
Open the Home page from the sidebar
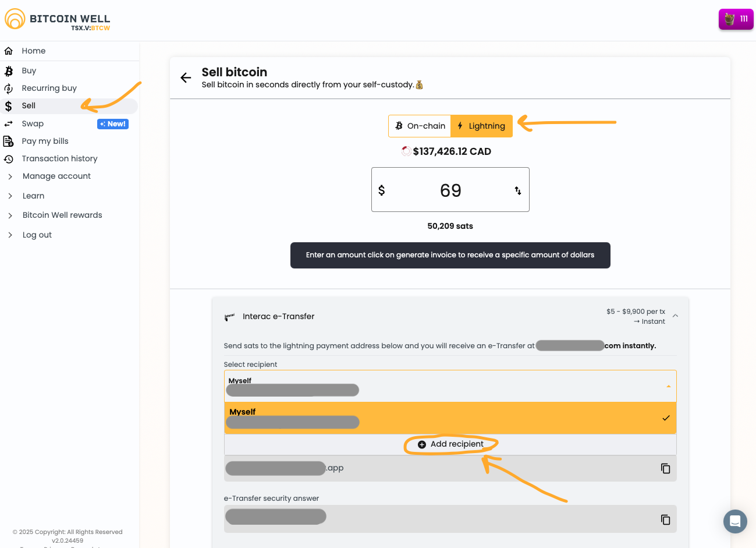(34, 51)
